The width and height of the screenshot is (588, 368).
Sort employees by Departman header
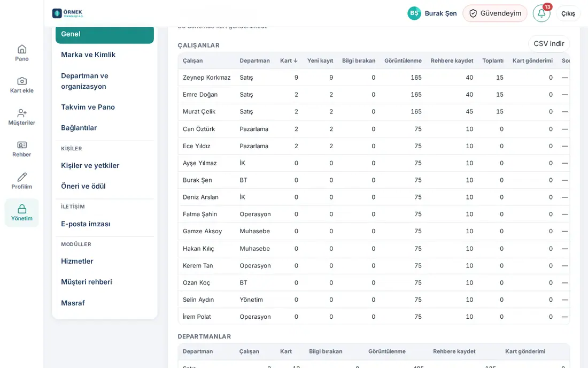click(x=254, y=61)
